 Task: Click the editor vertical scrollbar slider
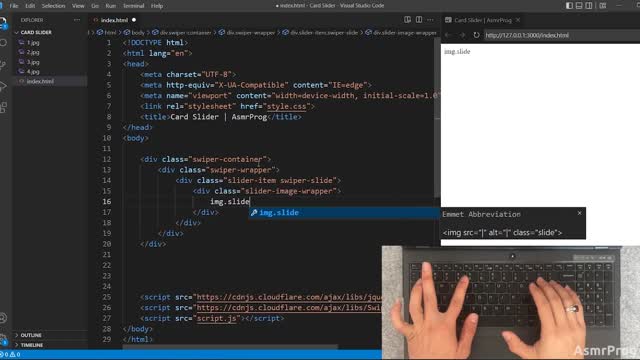point(437,118)
